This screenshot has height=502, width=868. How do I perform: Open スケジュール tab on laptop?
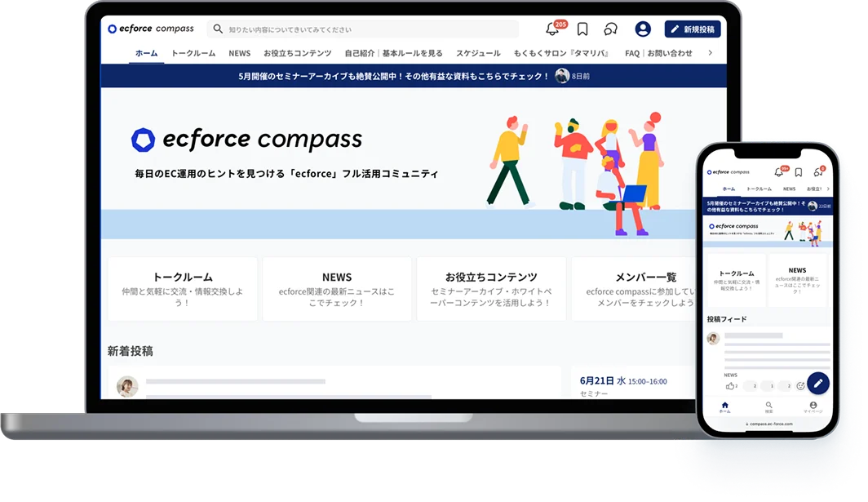[478, 53]
